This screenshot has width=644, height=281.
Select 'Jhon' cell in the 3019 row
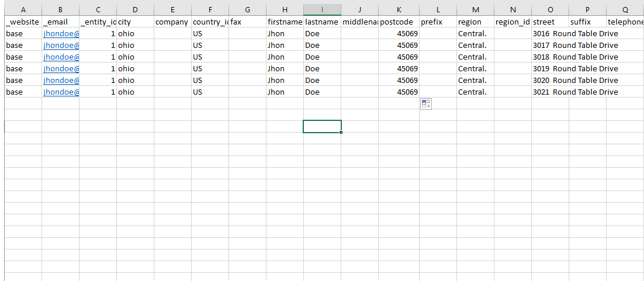click(285, 68)
